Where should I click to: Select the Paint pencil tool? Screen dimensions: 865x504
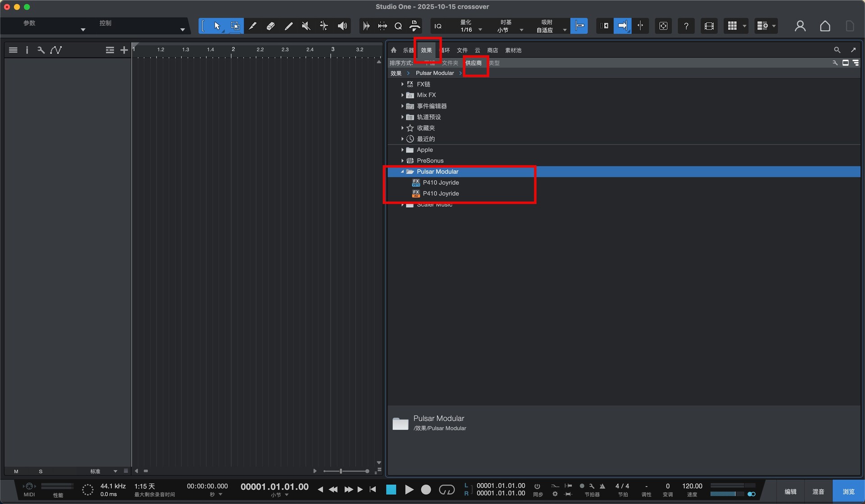[x=288, y=26]
